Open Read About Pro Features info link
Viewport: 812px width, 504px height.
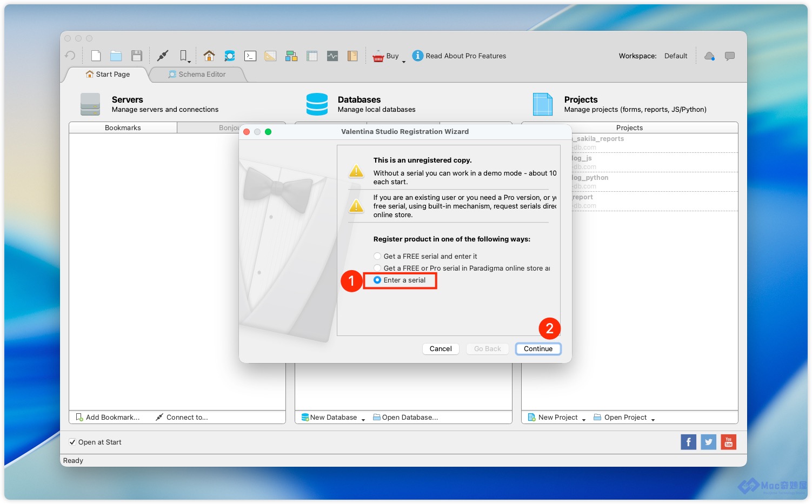[460, 56]
